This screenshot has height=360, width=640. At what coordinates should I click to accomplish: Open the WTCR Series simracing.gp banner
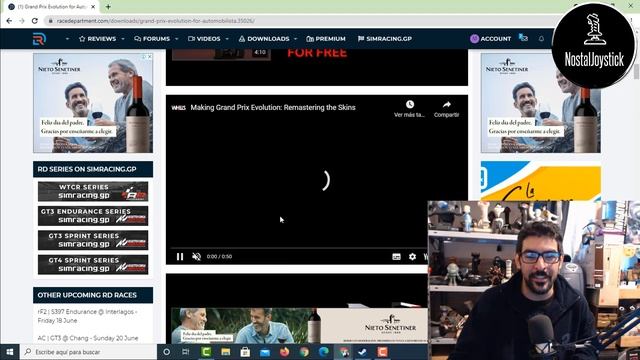(x=93, y=191)
